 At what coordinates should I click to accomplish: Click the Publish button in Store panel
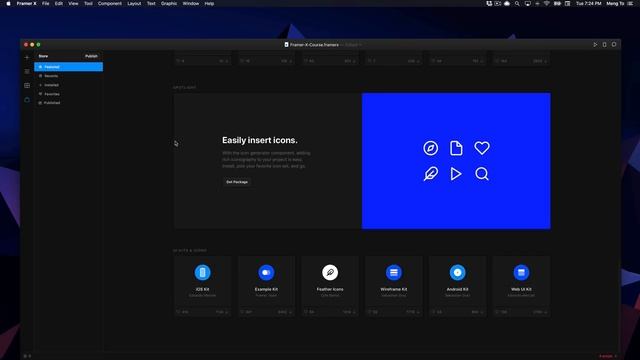pos(91,56)
